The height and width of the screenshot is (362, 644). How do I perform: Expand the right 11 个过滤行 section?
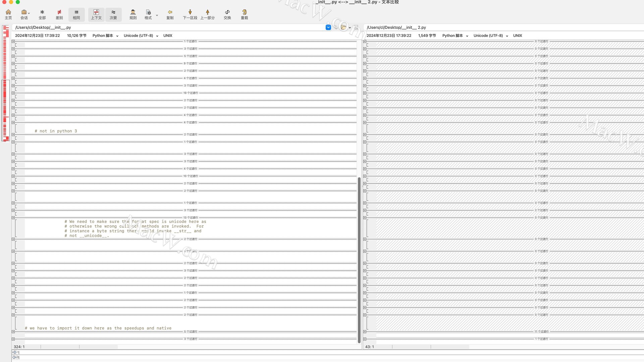[x=365, y=331]
